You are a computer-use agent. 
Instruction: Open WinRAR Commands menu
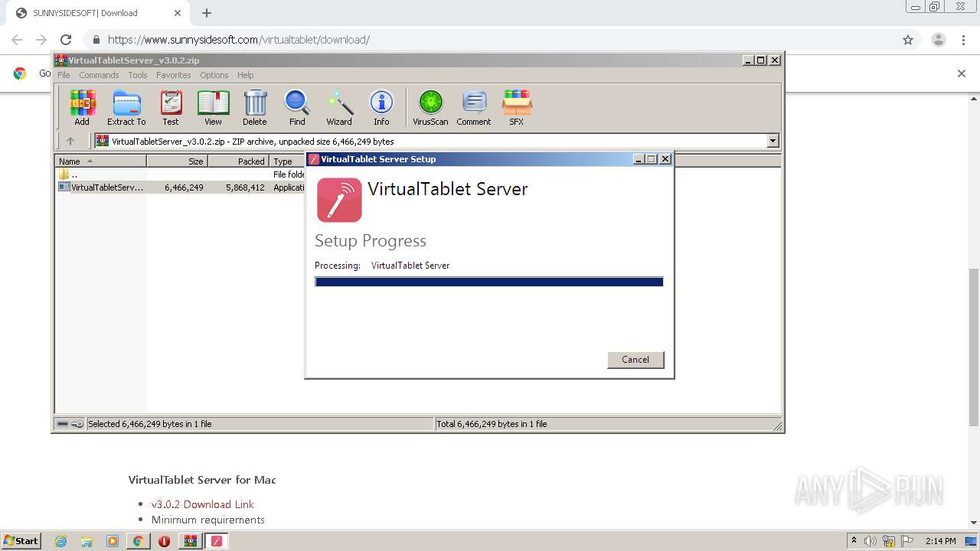[99, 75]
